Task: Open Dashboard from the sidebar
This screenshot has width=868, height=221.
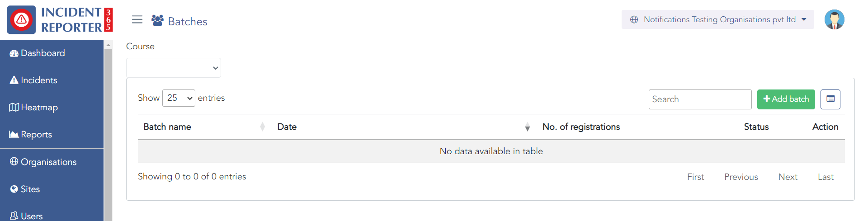Action: (42, 53)
